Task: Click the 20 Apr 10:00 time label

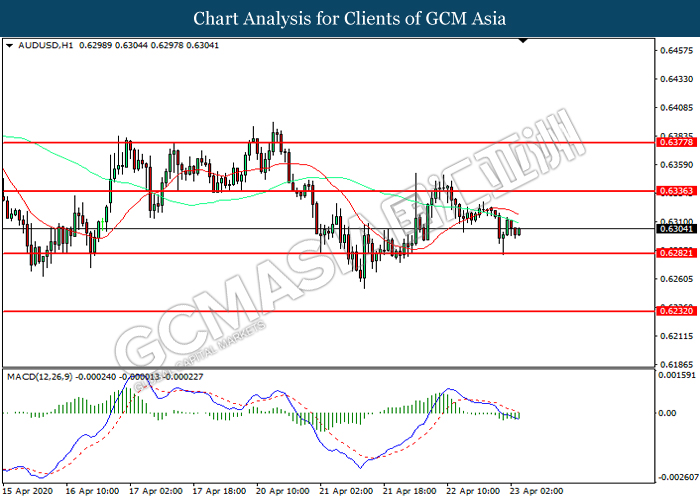Action: [282, 491]
